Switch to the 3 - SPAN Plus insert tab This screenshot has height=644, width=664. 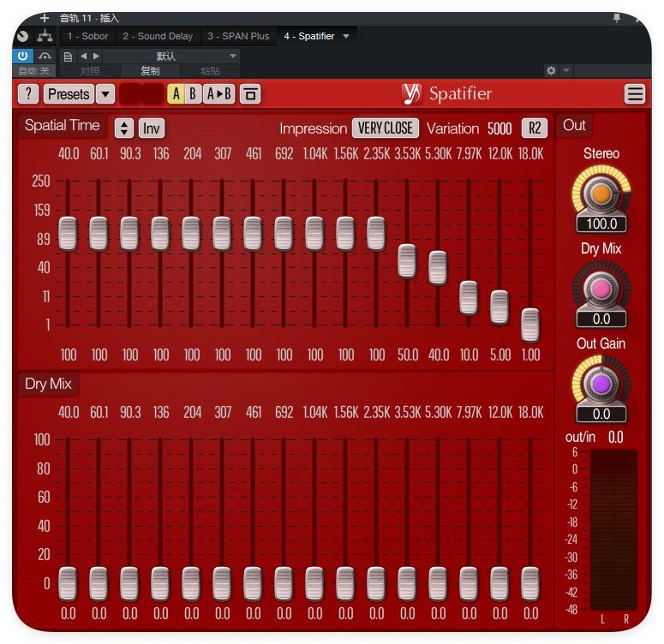pos(238,36)
